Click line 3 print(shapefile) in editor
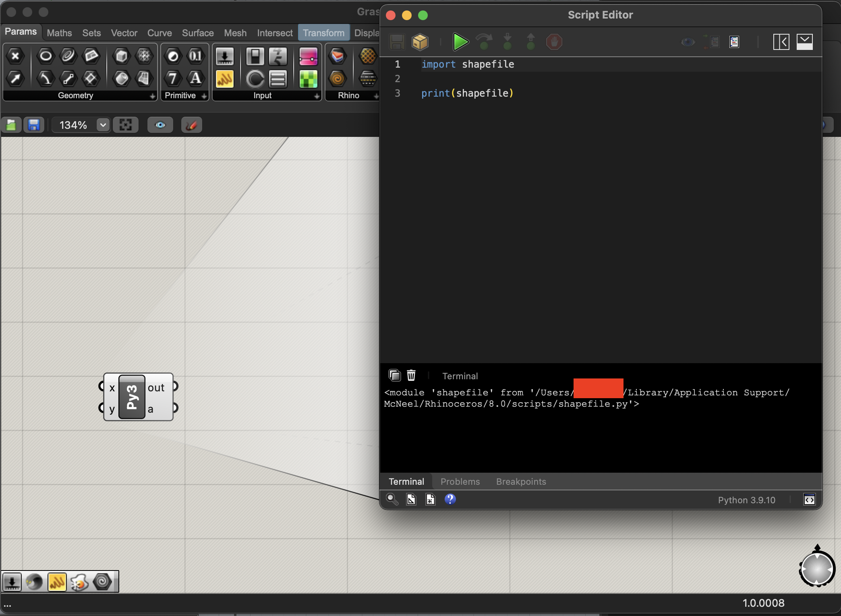 (x=467, y=93)
